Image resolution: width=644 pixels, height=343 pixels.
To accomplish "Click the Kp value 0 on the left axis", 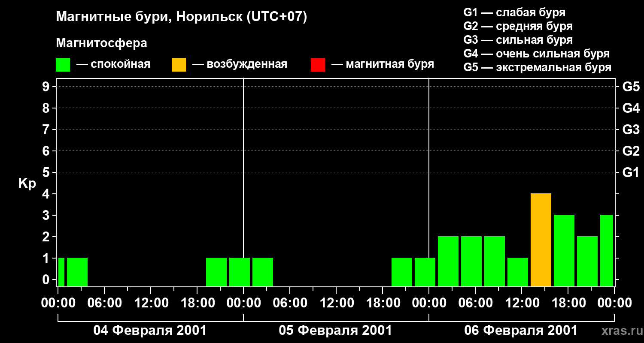I will click(47, 280).
